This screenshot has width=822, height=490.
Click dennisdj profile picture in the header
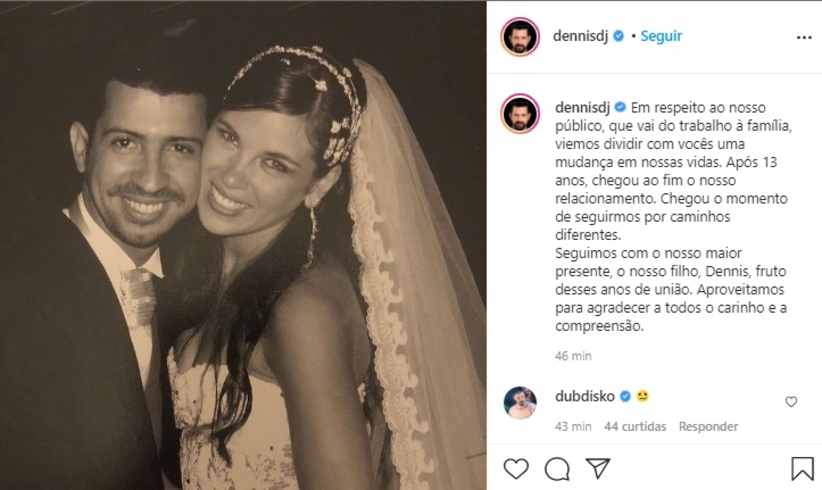520,37
